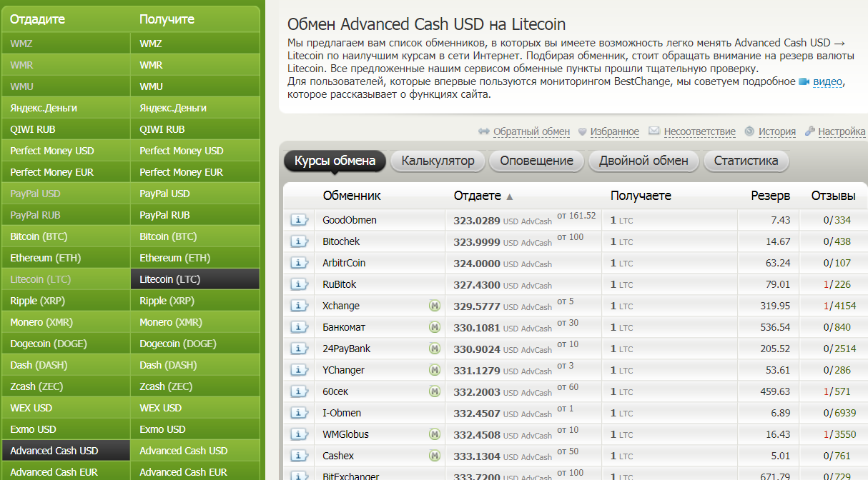Switch to the Калькулятор tab

(438, 161)
